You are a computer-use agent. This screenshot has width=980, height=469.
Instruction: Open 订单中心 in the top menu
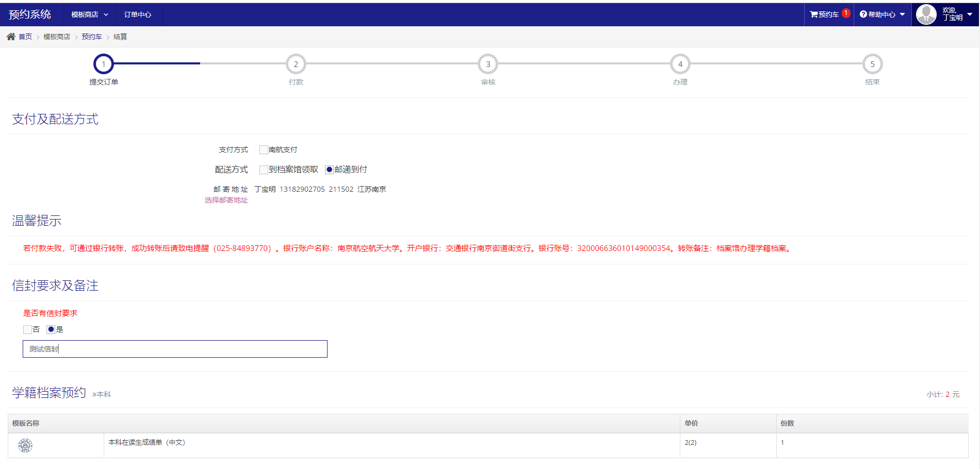coord(137,14)
